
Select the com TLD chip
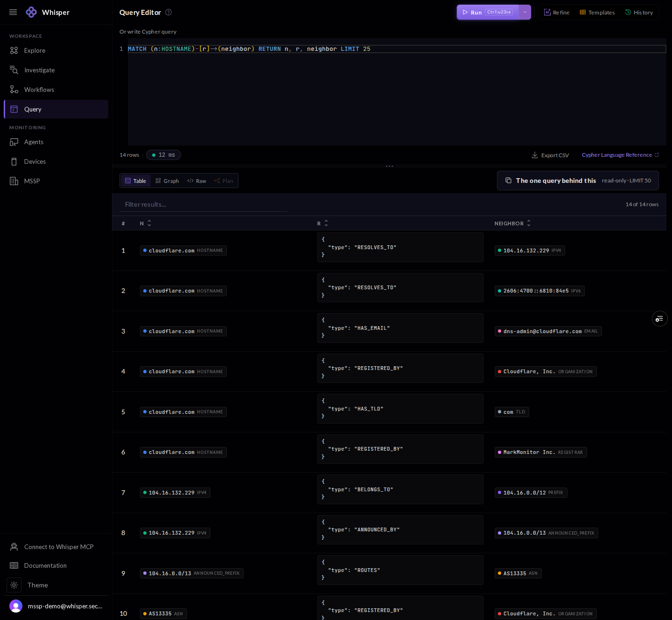coord(512,412)
